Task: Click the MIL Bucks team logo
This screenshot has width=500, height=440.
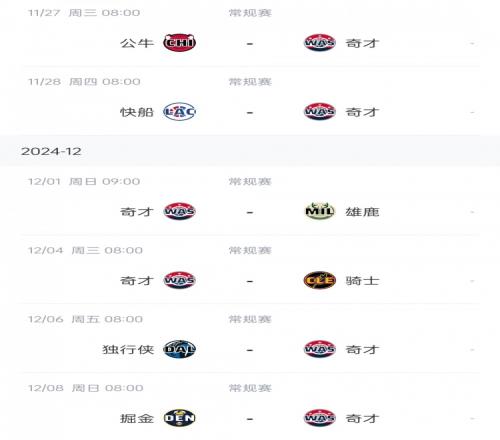Action: click(320, 211)
